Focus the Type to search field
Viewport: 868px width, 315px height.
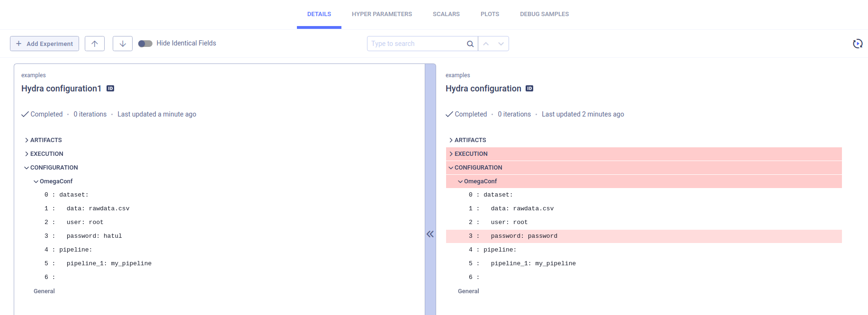[x=416, y=44]
